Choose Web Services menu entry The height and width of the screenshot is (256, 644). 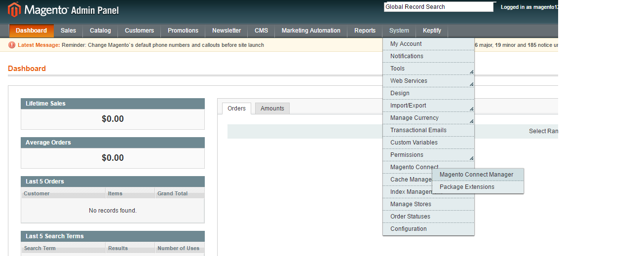coord(428,81)
